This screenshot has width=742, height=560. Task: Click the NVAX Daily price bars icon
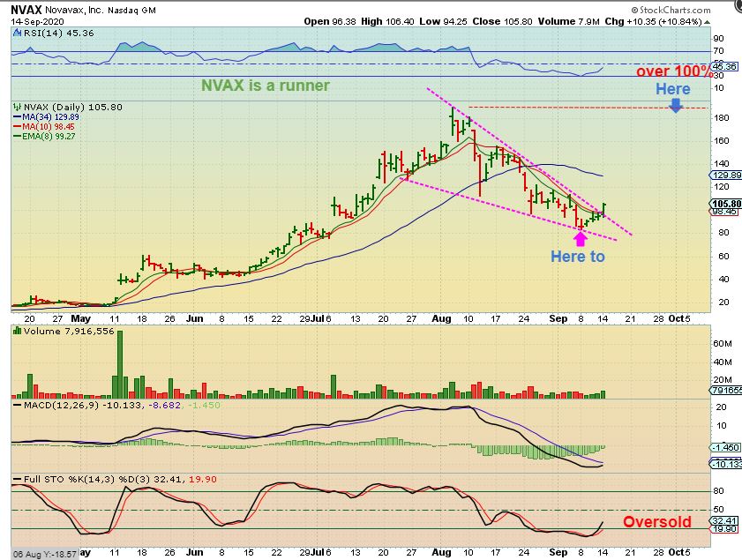[17, 107]
